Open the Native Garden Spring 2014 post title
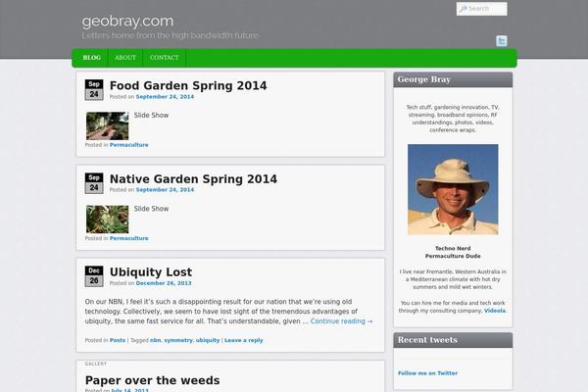 pos(193,179)
